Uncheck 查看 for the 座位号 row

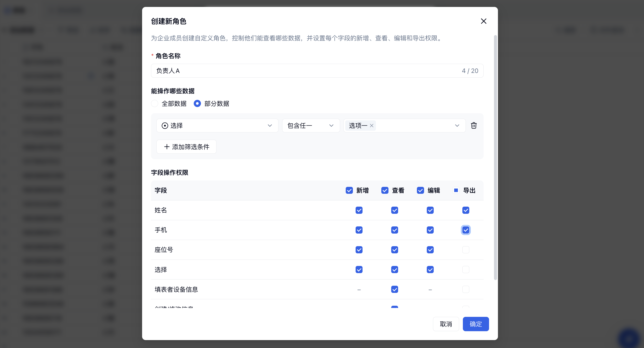pos(394,250)
